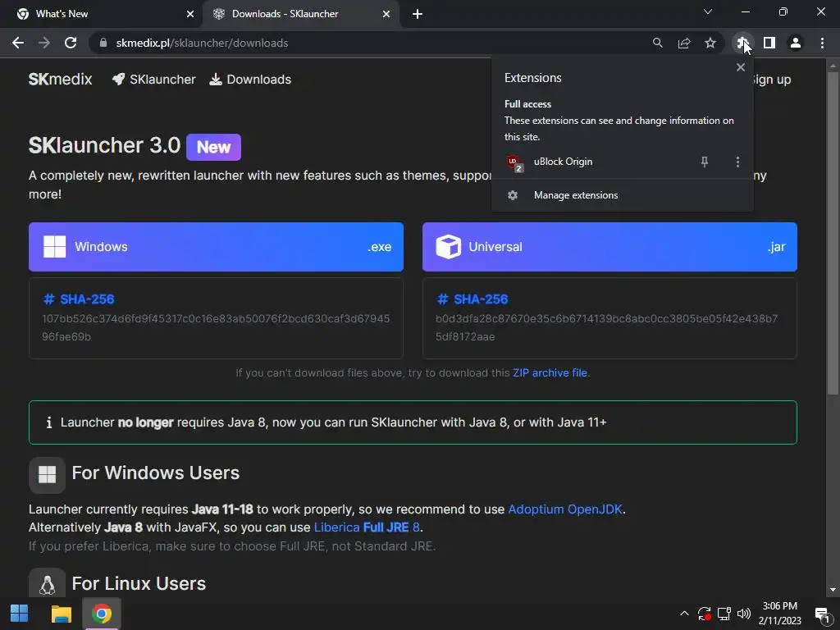Click the purple New badge
This screenshot has height=630, width=840.
click(214, 148)
